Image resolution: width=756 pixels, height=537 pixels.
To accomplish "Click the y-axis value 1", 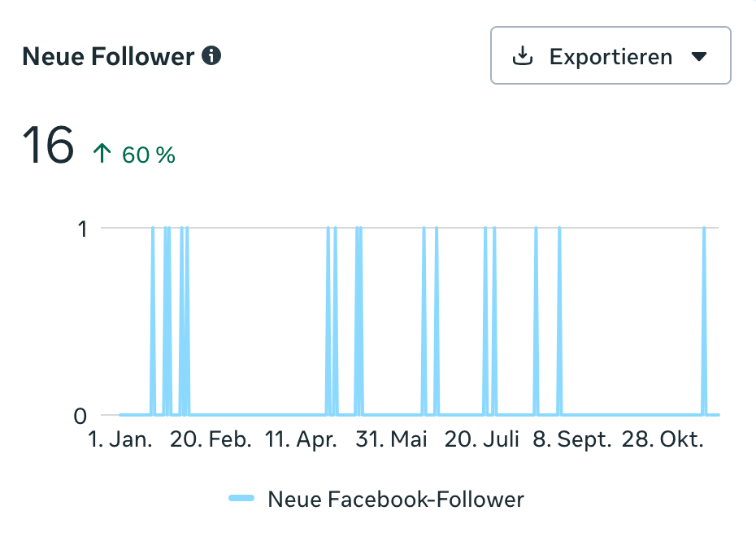I will 81,229.
